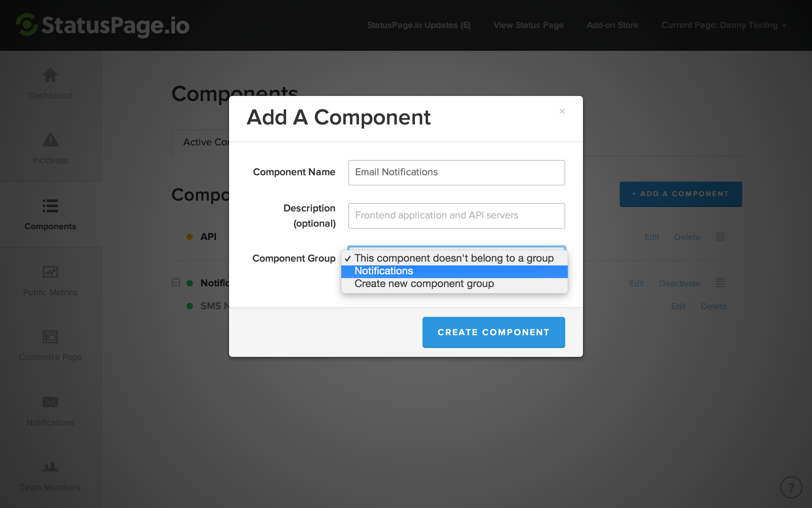812x508 pixels.
Task: Open StatusPage.io Updates (6)
Action: tap(419, 25)
